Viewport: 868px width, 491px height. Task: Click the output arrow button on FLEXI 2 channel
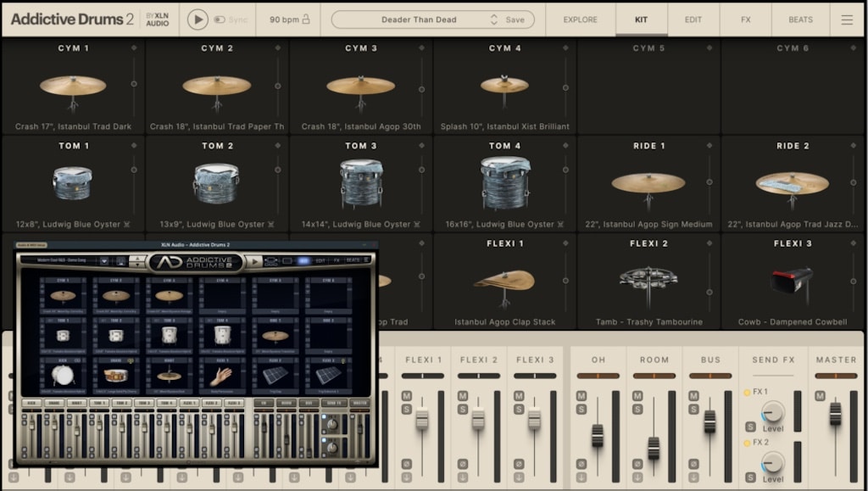(x=463, y=477)
